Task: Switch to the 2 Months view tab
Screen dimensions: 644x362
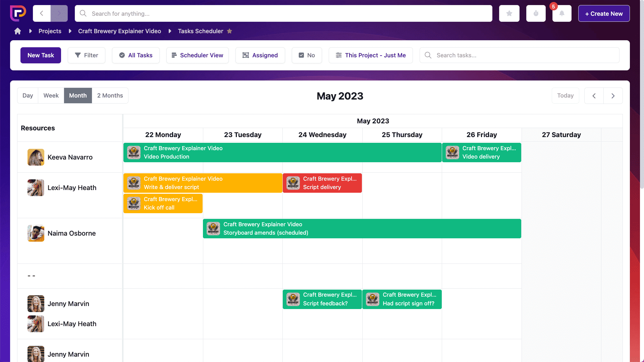Action: pyautogui.click(x=110, y=96)
